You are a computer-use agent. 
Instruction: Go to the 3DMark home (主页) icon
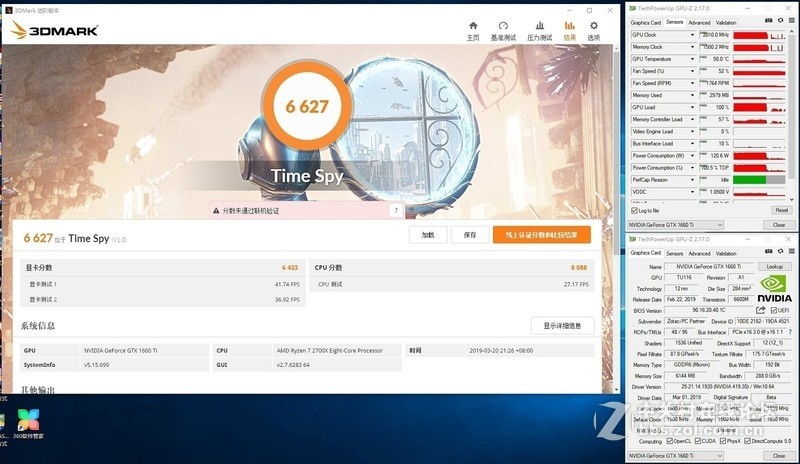point(473,26)
